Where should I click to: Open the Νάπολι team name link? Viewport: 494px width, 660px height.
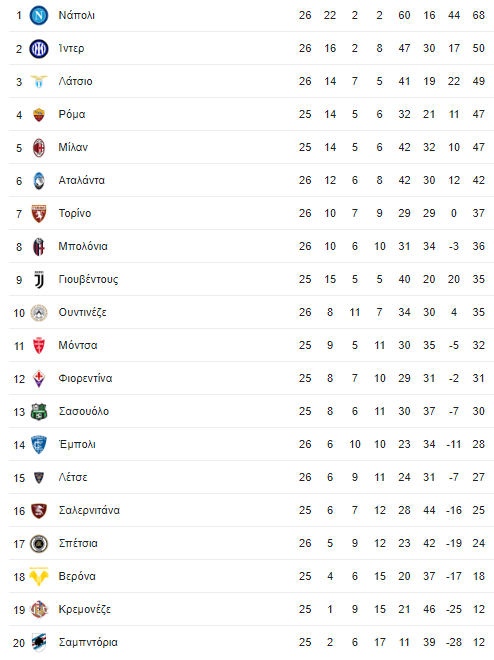tap(77, 16)
